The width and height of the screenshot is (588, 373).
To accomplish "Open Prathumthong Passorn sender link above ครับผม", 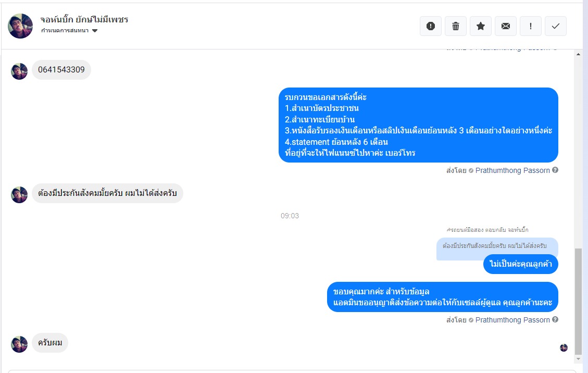I will [x=512, y=320].
